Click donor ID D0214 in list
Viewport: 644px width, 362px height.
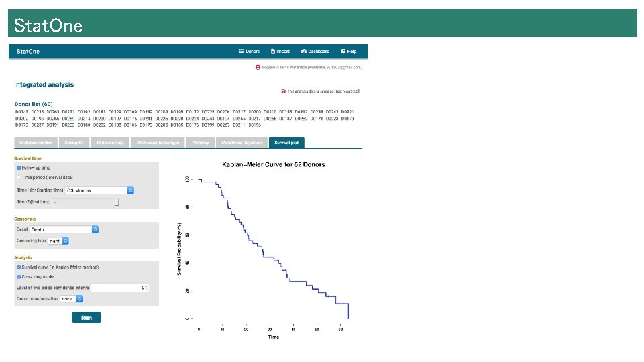coord(84,119)
